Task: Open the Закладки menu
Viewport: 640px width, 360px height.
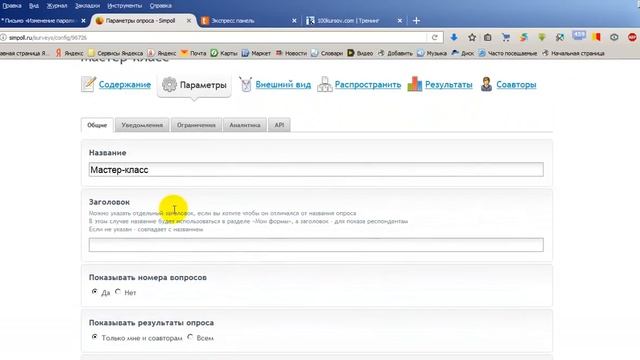Action: [x=87, y=6]
